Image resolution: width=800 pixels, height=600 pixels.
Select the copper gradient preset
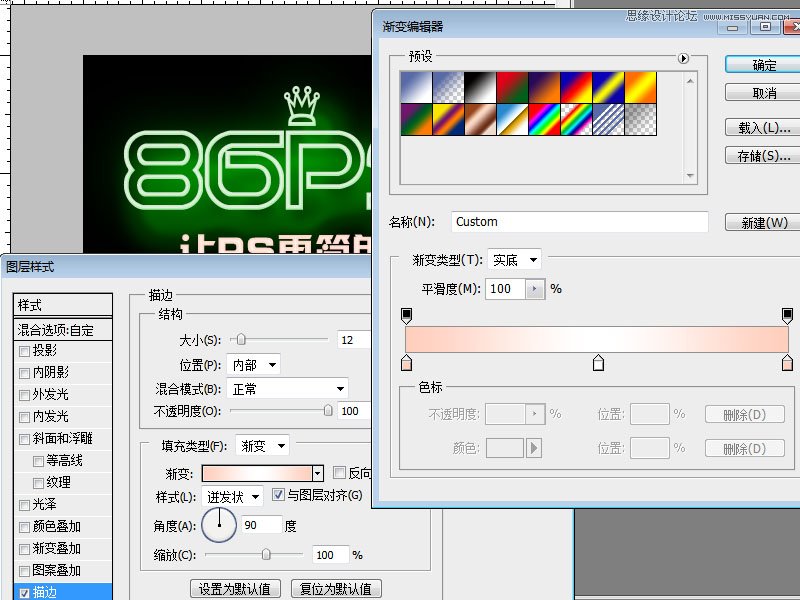481,119
